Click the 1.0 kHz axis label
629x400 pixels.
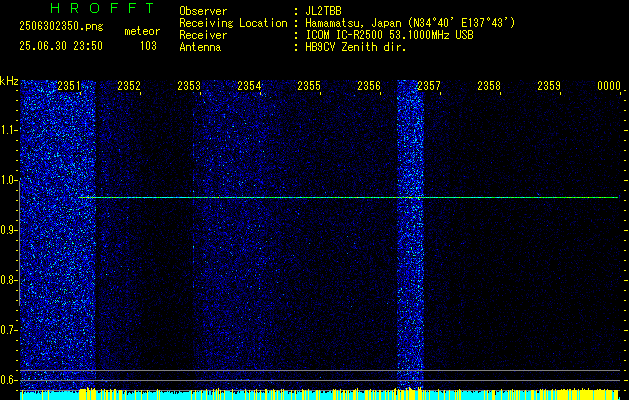coord(8,180)
